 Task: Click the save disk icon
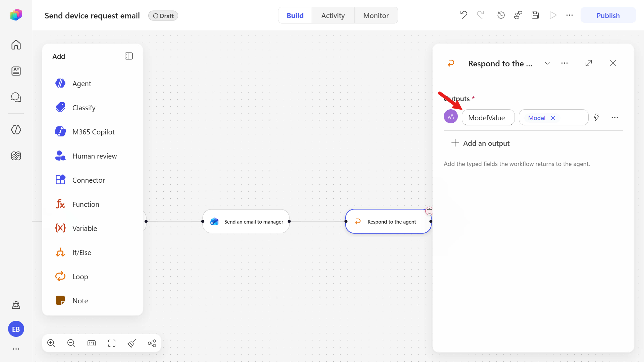coord(535,15)
